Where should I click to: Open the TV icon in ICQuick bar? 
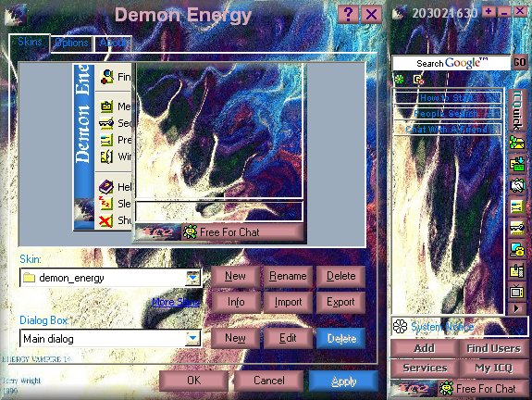click(516, 292)
